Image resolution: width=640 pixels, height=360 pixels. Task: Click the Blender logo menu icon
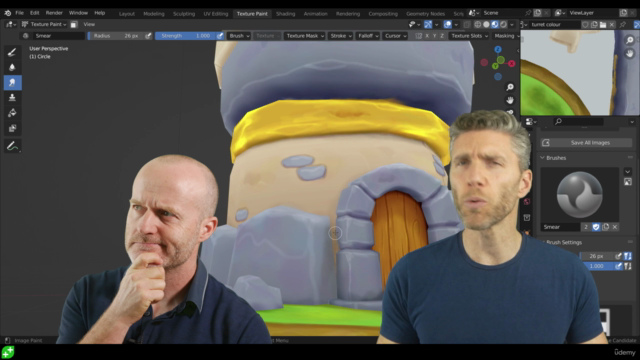point(8,13)
